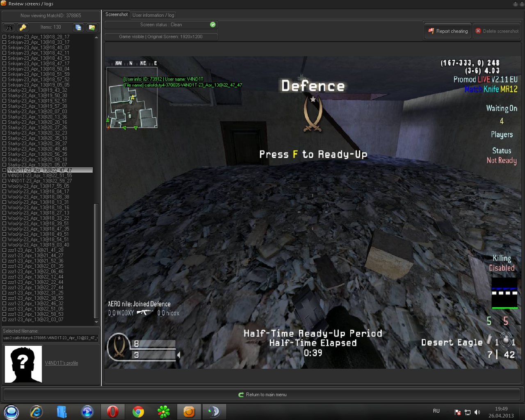Select screenshot Snkrjan-23_Apr_13@19_05_05

point(39,85)
